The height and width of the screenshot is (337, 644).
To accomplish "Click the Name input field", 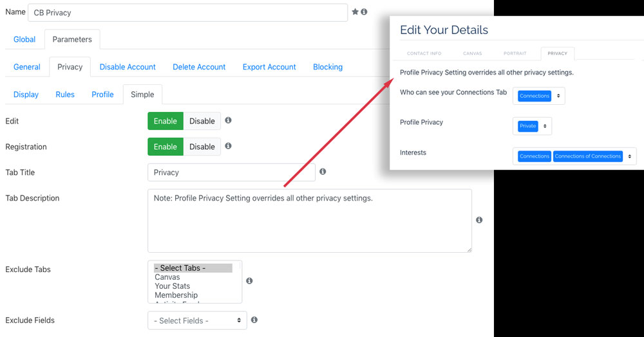I will (x=187, y=13).
